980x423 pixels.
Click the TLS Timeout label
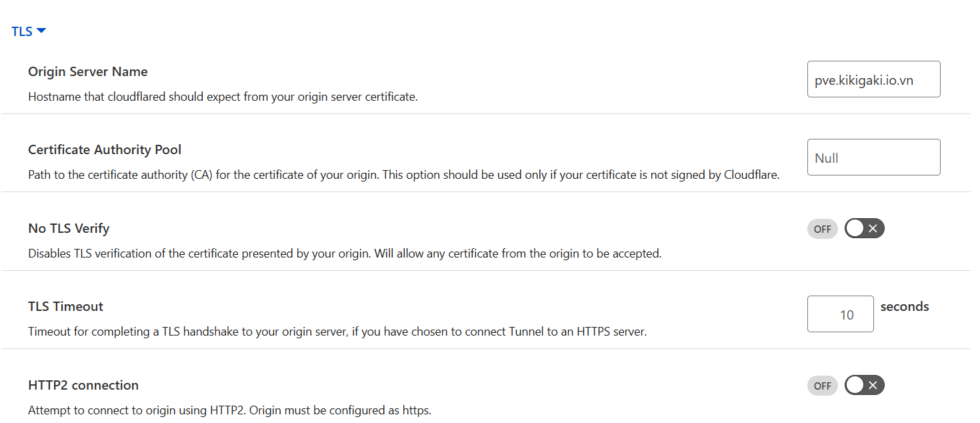point(65,306)
